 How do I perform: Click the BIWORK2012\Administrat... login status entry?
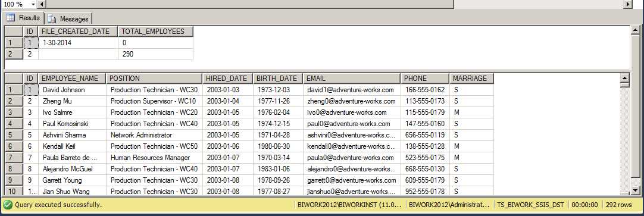pos(449,205)
